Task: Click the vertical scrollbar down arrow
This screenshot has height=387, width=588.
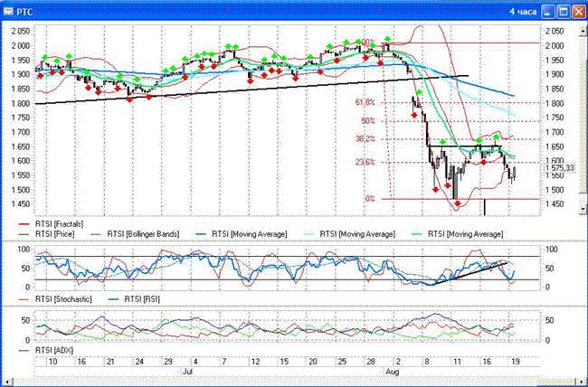Action: click(583, 209)
